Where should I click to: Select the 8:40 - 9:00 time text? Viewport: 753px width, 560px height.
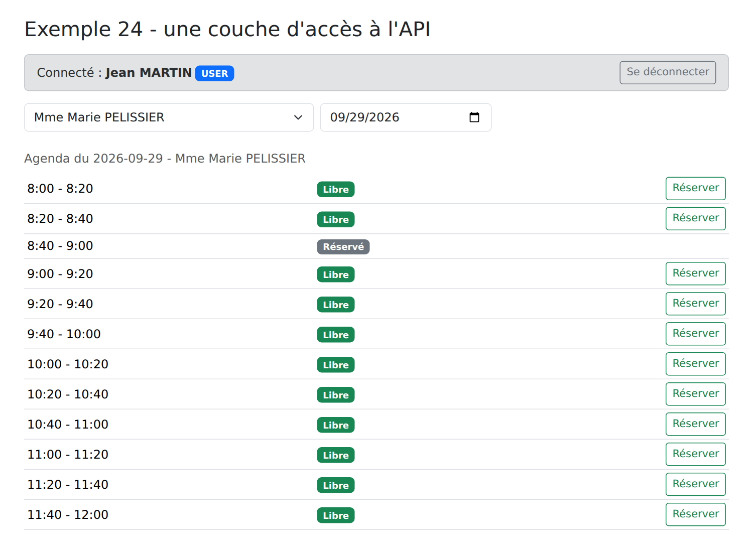[x=60, y=246]
